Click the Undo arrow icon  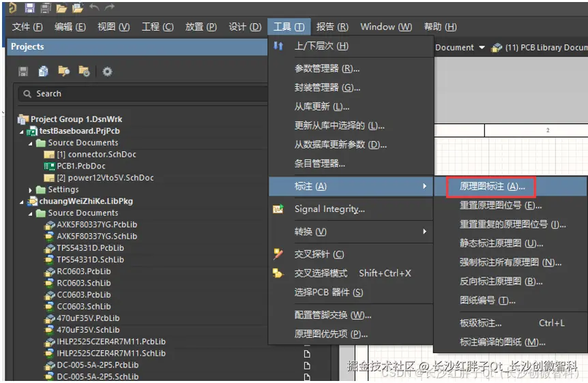pos(95,7)
